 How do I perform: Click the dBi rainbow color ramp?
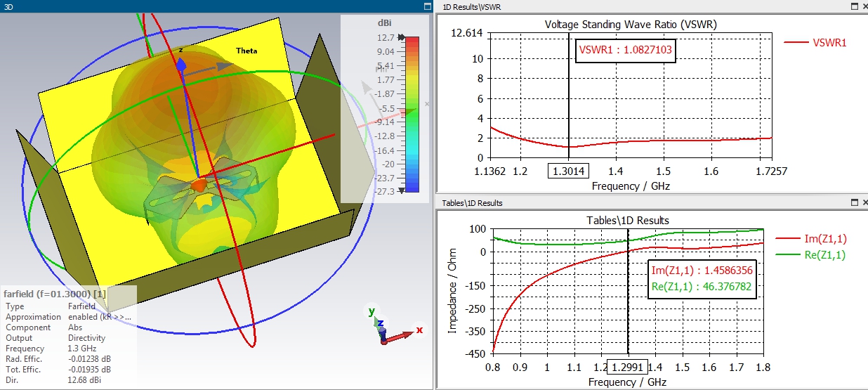click(x=413, y=114)
